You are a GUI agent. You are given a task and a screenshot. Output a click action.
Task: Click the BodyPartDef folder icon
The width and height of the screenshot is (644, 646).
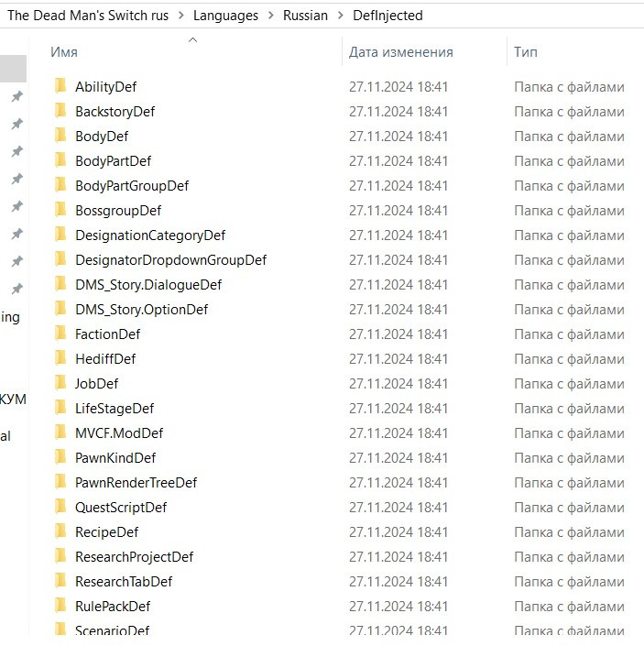(60, 159)
